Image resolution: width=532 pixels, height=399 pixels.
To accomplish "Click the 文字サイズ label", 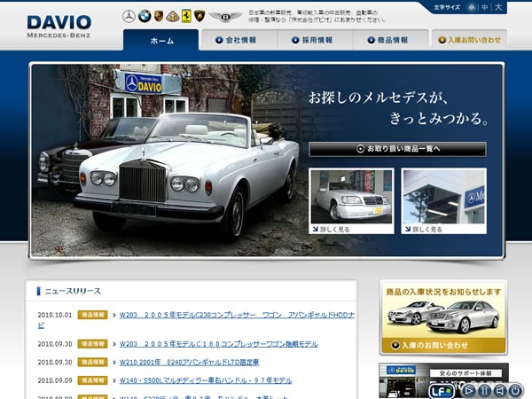I will coord(447,7).
